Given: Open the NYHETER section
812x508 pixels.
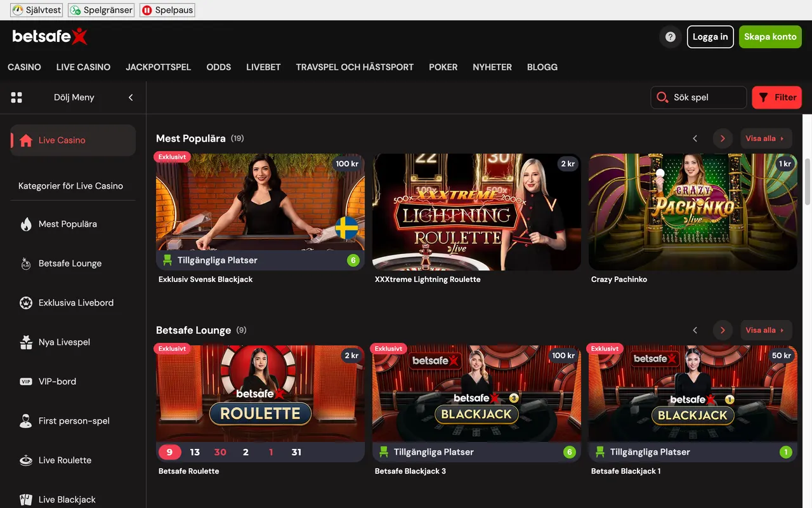Looking at the screenshot, I should [492, 67].
